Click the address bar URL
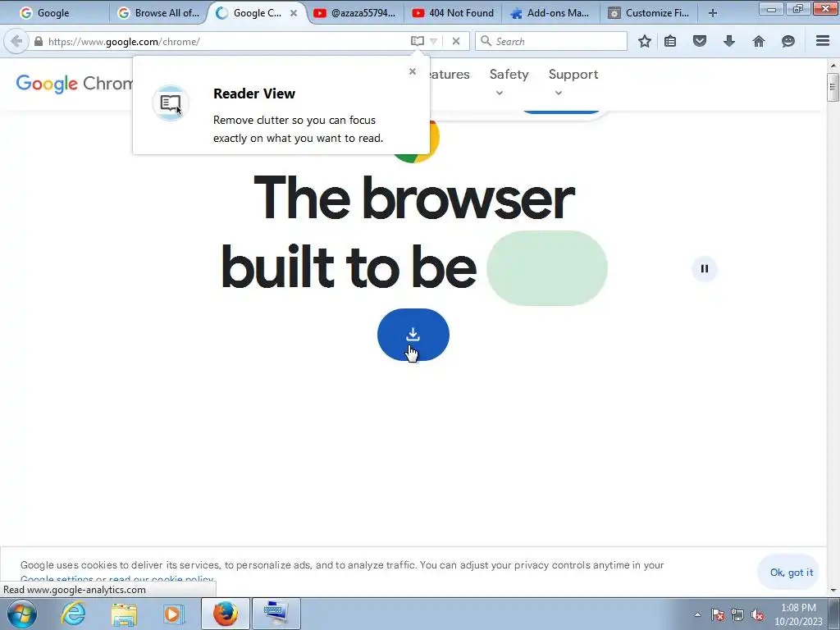Screen dimensions: 840x630 click(124, 41)
